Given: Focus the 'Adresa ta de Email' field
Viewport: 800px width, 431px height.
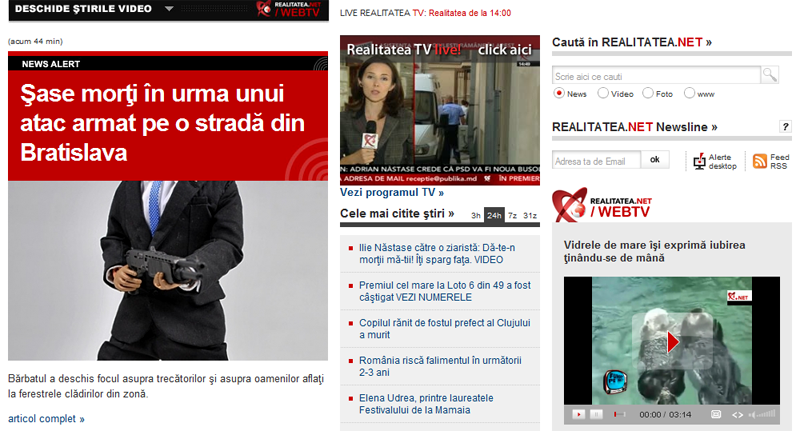Looking at the screenshot, I should (596, 161).
